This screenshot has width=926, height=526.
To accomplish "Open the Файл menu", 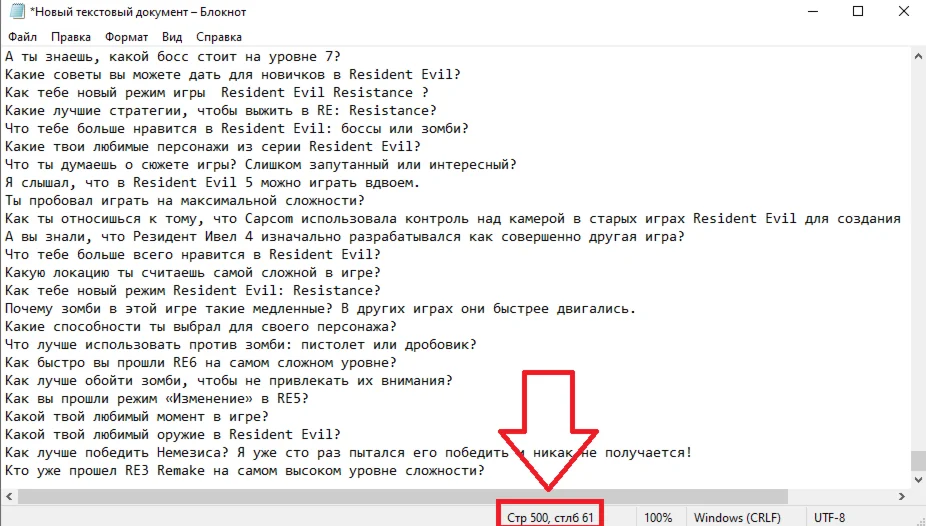I will (22, 37).
